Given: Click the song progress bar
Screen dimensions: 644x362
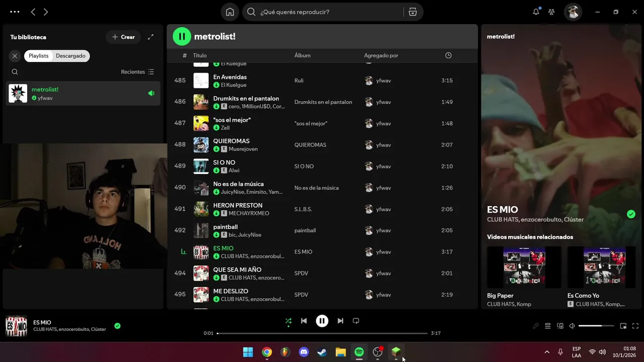Looking at the screenshot, I should [x=322, y=333].
